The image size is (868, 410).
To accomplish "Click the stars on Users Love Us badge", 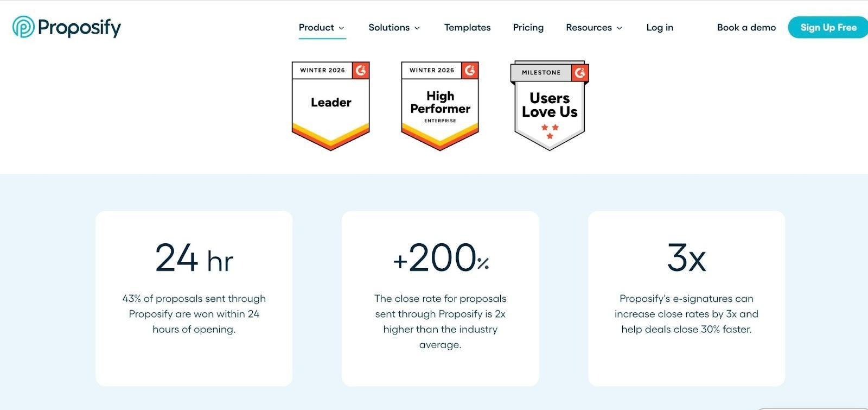I will (550, 131).
